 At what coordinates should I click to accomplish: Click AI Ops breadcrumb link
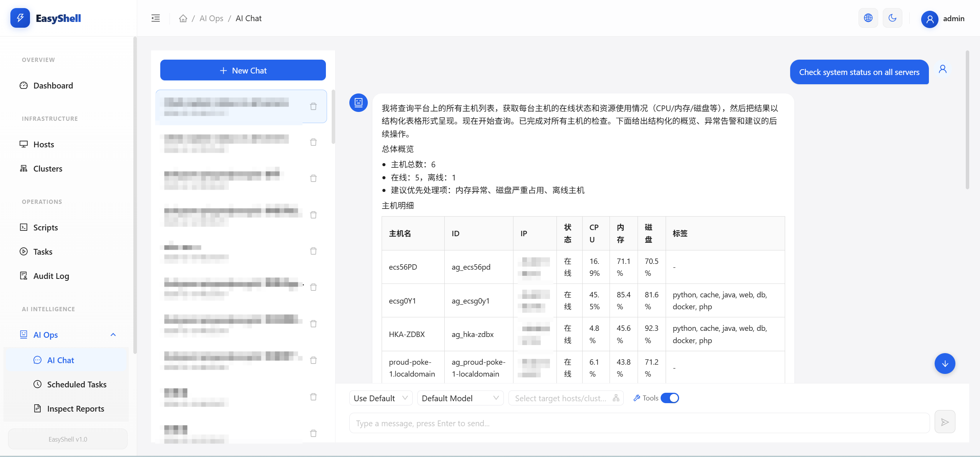[211, 18]
